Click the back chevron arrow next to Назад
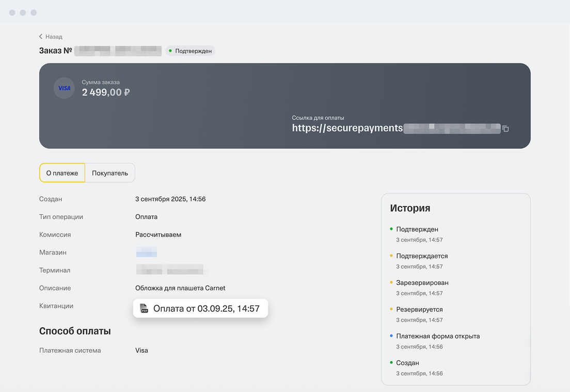The image size is (570, 392). (x=41, y=37)
